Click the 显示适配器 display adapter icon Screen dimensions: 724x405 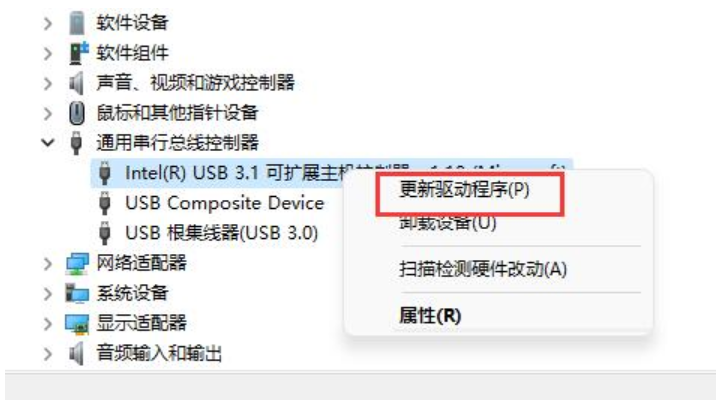77,324
